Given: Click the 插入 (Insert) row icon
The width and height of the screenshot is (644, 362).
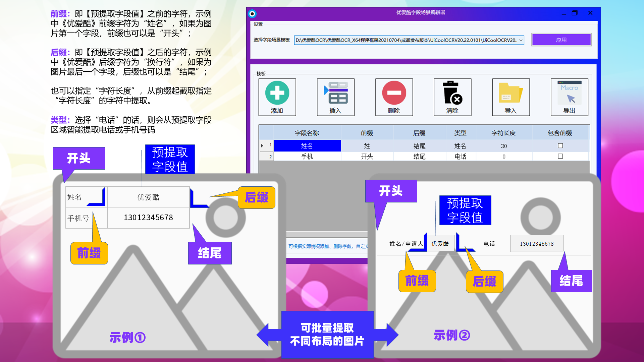Looking at the screenshot, I should 335,93.
